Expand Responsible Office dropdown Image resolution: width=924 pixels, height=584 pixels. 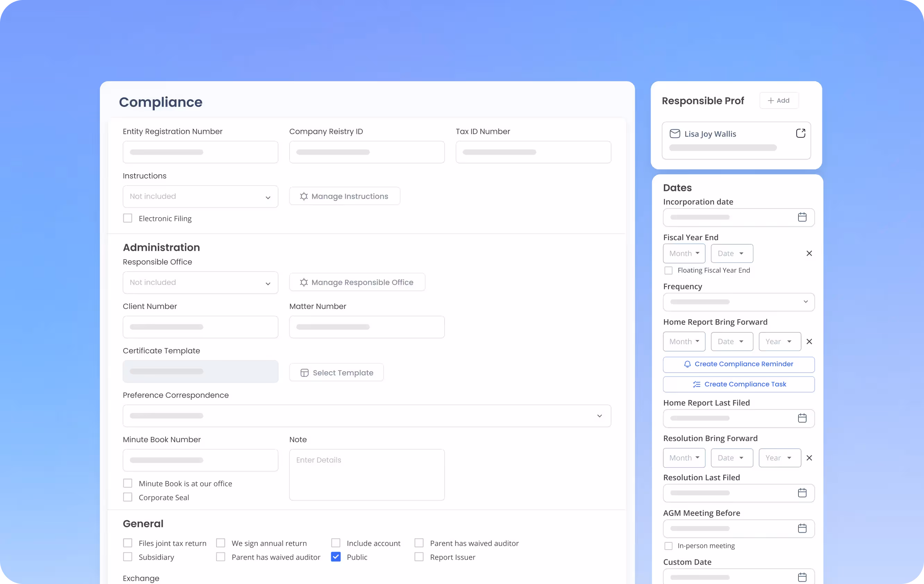(x=200, y=282)
